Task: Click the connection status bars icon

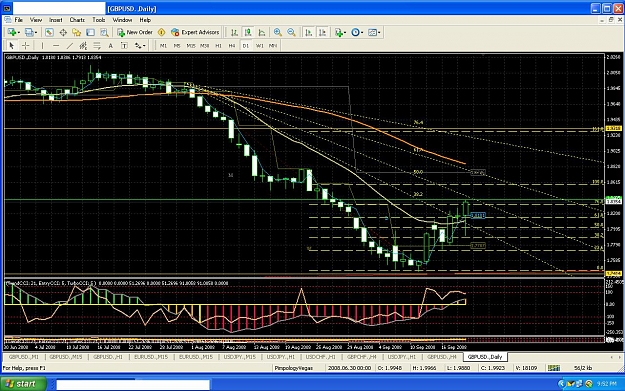Action: point(554,368)
